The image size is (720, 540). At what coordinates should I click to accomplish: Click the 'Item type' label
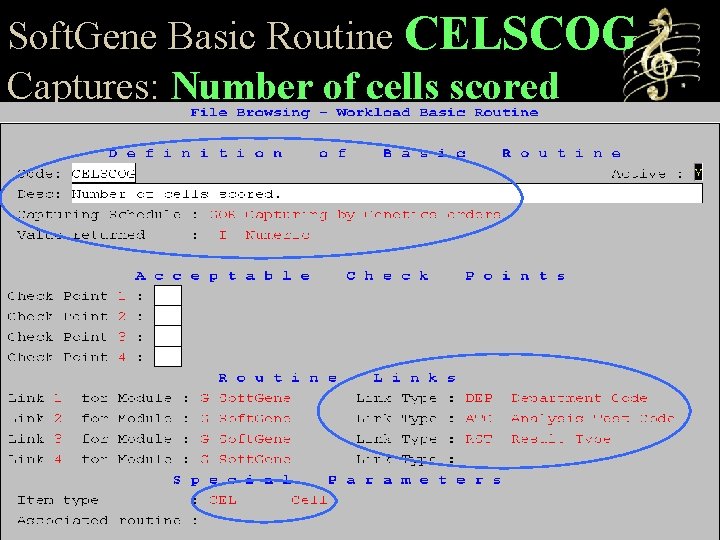[57, 500]
